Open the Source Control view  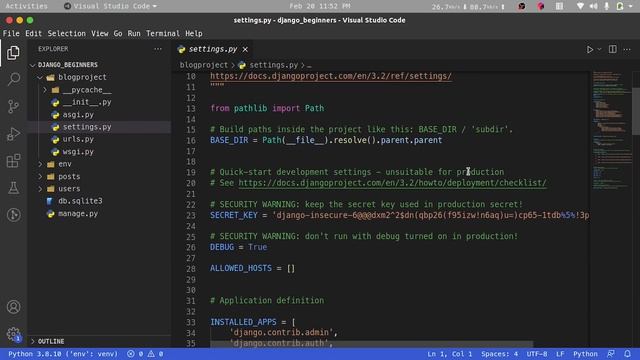click(x=13, y=107)
